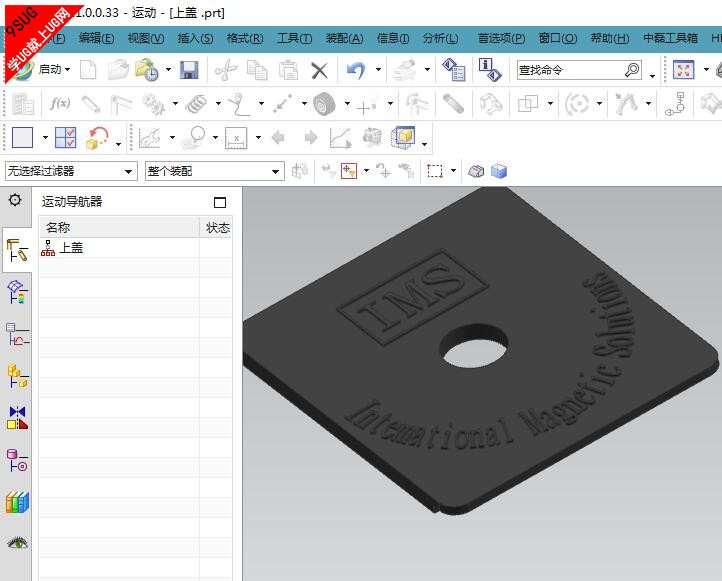
Task: Open recent part icon with clock
Action: click(x=147, y=70)
